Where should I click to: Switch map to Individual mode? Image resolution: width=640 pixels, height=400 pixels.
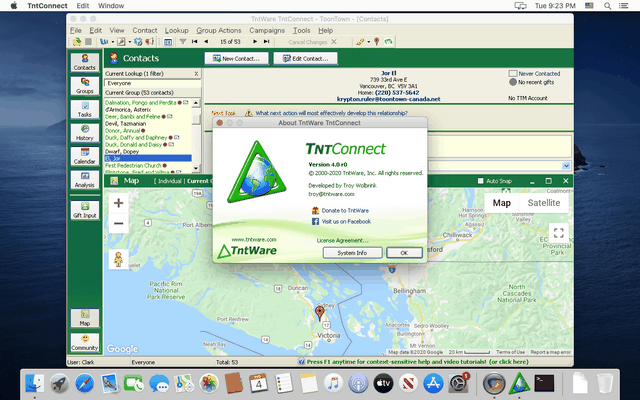pyautogui.click(x=169, y=181)
